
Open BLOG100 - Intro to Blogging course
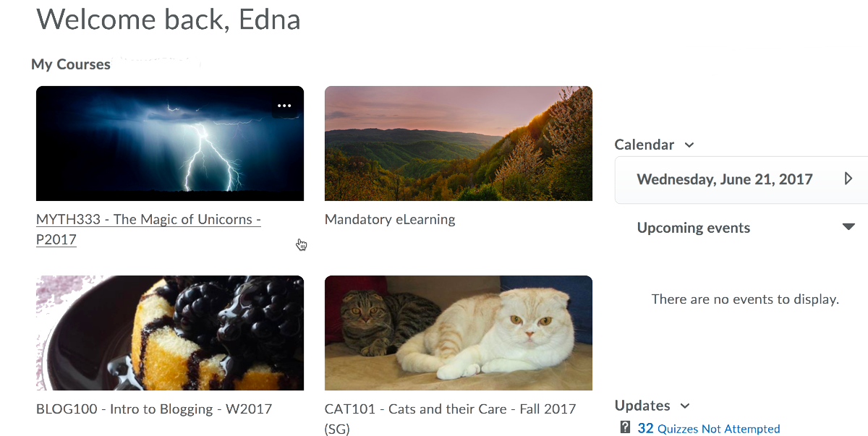154,409
